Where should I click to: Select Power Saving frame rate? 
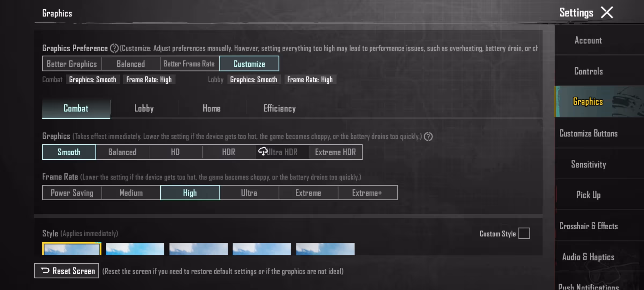[72, 193]
